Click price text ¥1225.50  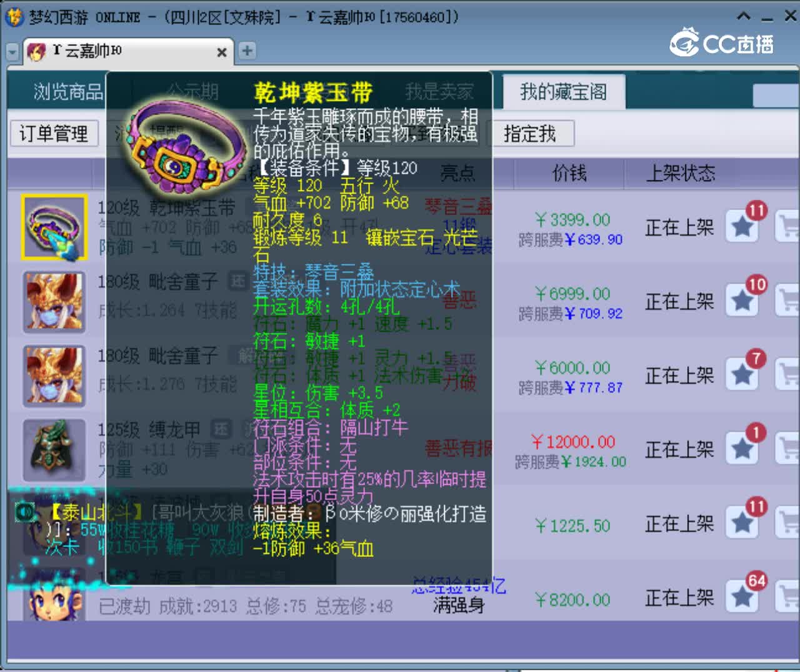click(572, 526)
